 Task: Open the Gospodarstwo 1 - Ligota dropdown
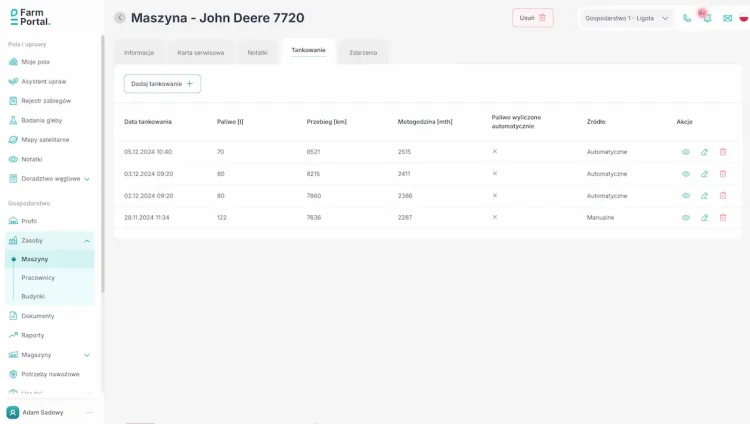coord(627,18)
